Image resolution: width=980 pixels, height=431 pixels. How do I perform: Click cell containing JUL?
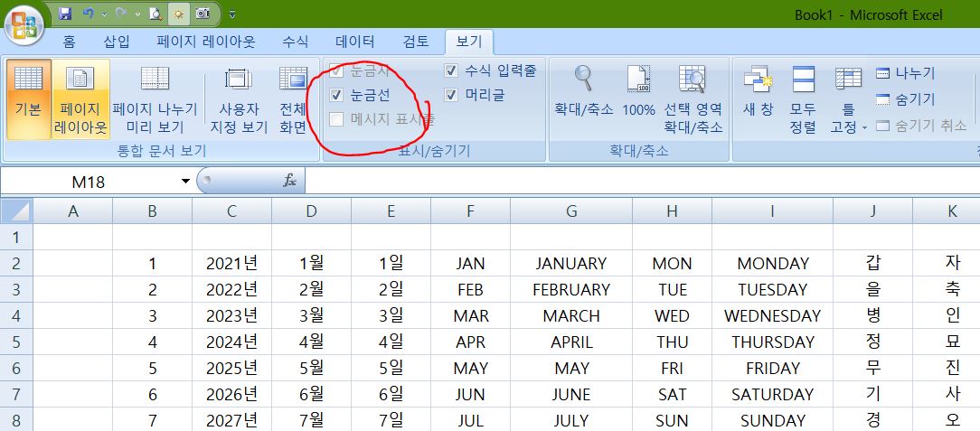tap(471, 421)
